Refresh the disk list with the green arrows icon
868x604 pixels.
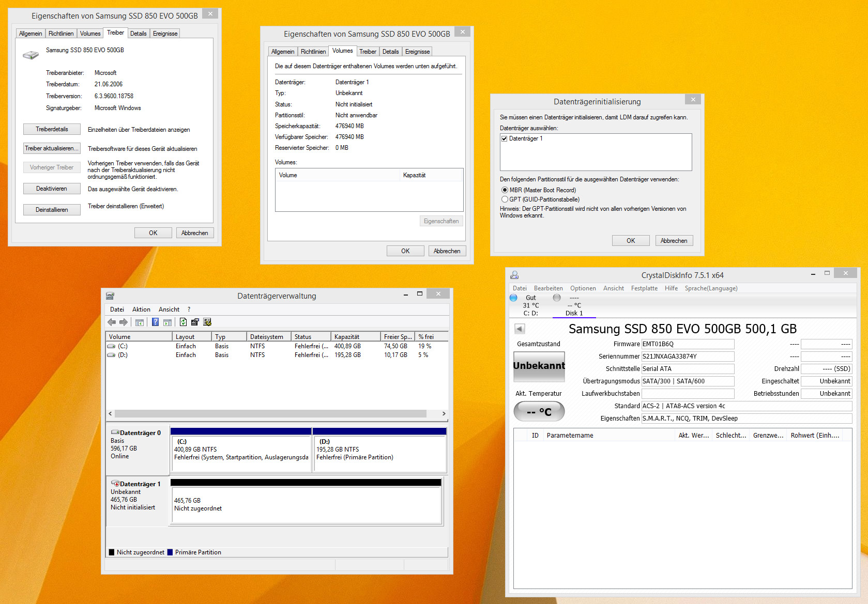tap(183, 322)
